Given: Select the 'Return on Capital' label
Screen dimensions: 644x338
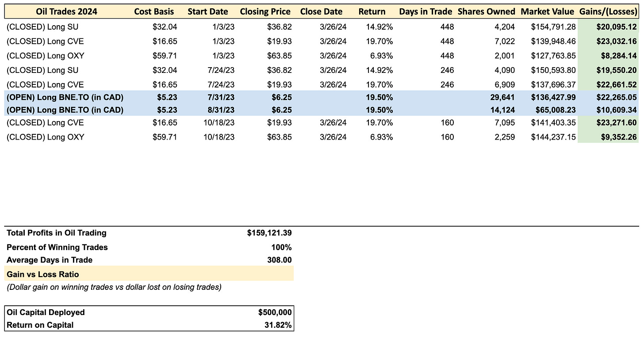Looking at the screenshot, I should (x=40, y=325).
